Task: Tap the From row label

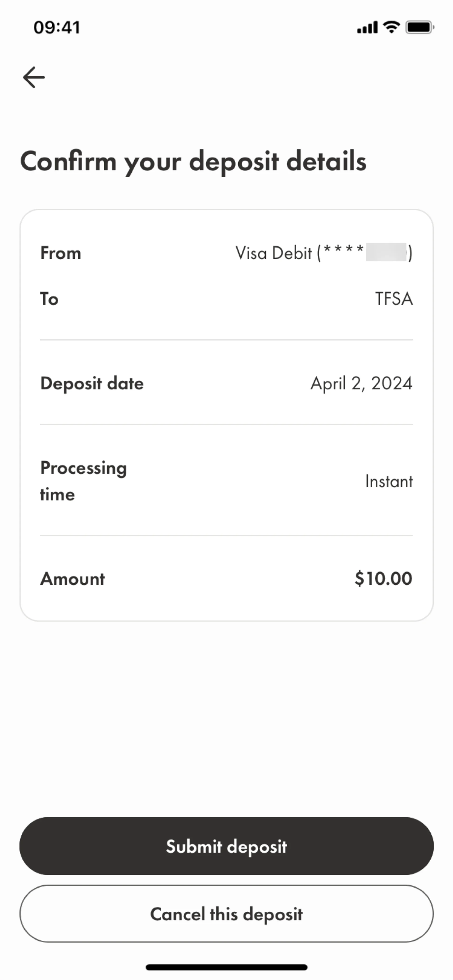Action: pyautogui.click(x=61, y=253)
